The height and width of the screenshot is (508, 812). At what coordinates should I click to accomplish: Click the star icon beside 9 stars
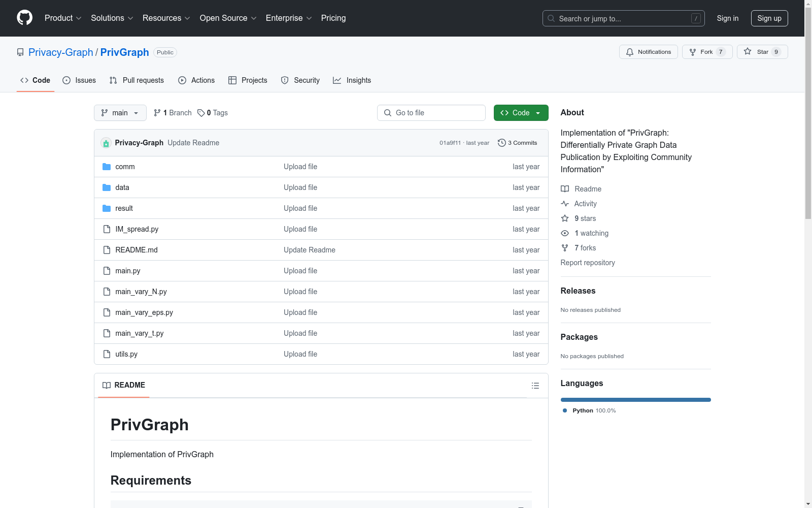[565, 218]
